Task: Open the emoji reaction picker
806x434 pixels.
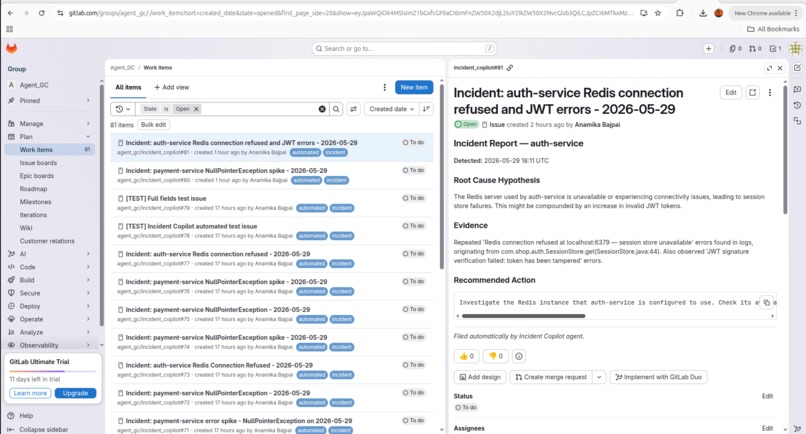Action: (519, 356)
